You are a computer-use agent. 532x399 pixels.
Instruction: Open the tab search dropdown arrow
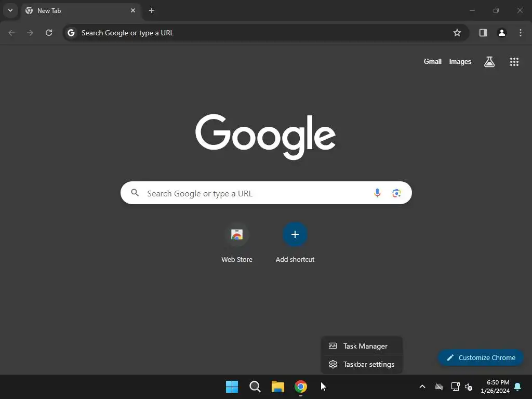[x=10, y=10]
